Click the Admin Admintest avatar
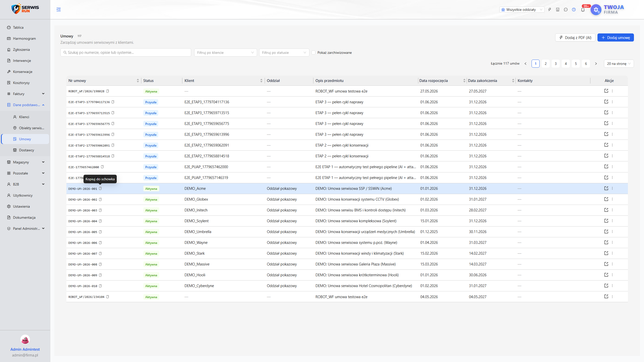This screenshot has width=644, height=362. click(25, 340)
